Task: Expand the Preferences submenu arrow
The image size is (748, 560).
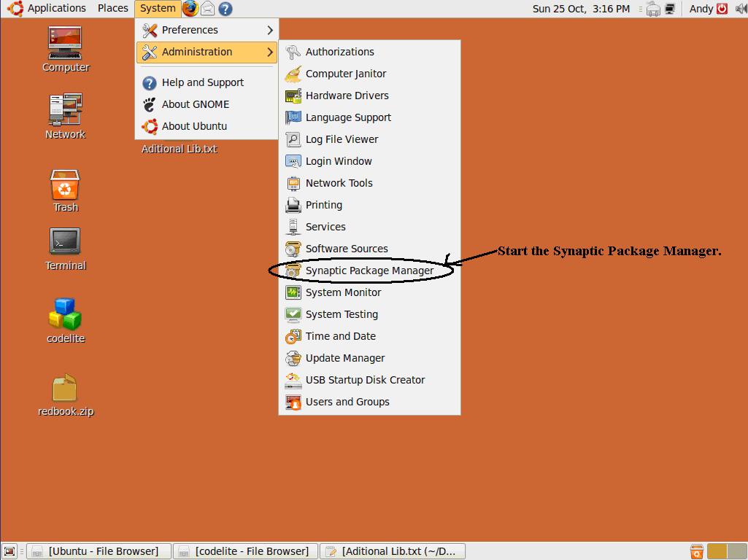Action: point(270,30)
